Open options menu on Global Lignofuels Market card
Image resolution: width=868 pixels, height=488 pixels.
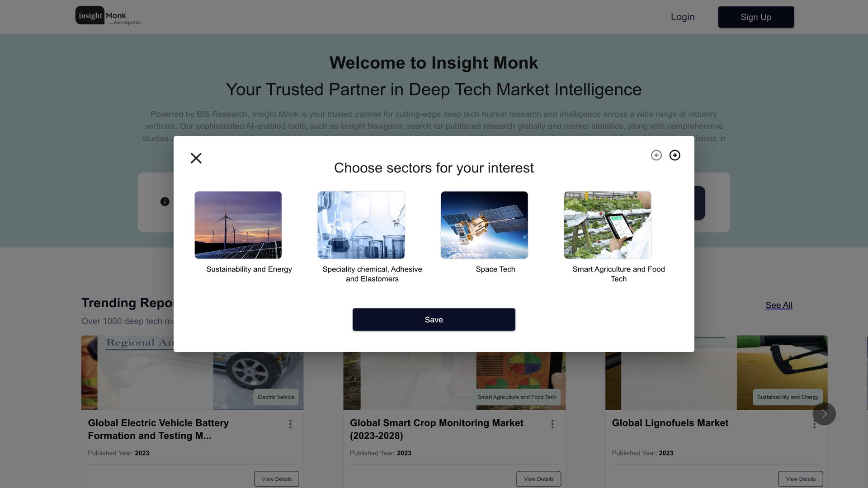814,424
